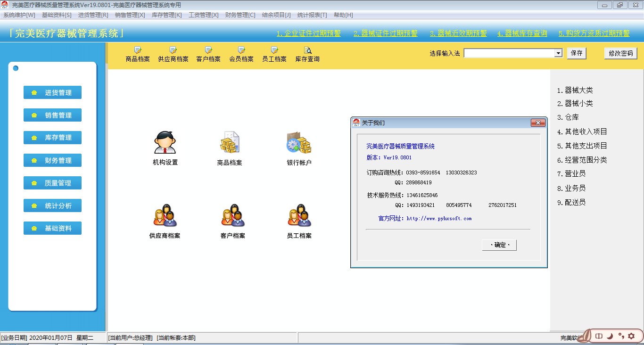644x345 pixels.
Task: Open the large 客户档案 people icon
Action: tap(232, 216)
